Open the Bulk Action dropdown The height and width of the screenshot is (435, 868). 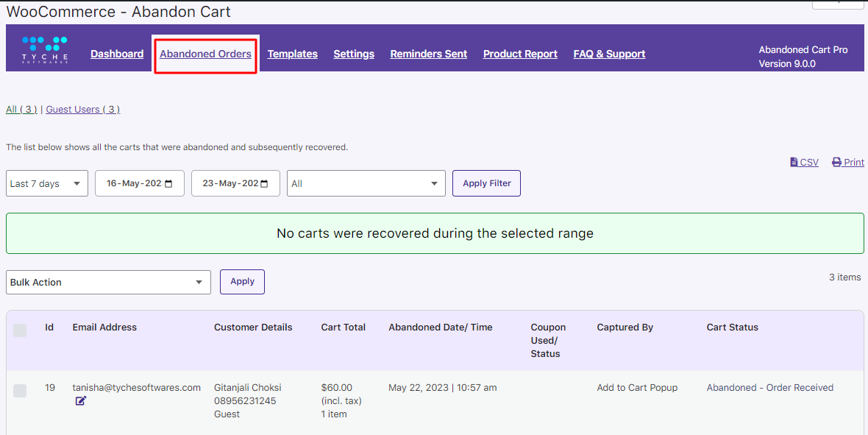(x=109, y=282)
